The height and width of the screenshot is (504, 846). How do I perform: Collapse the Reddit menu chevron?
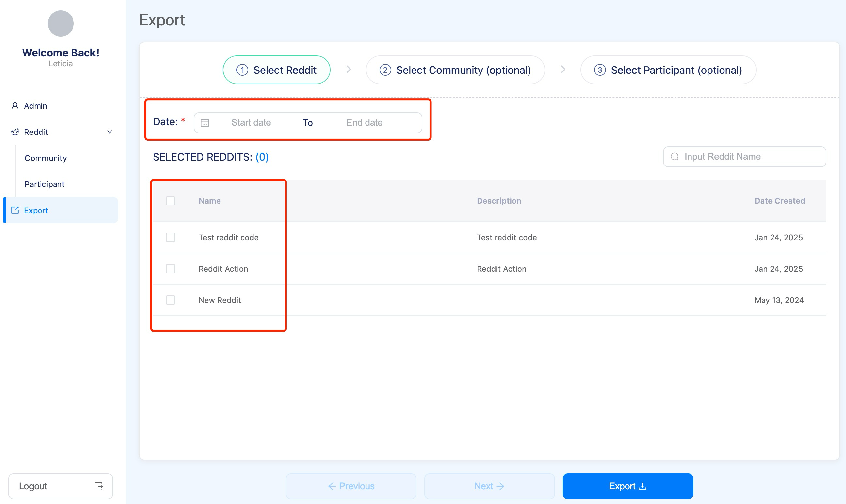(x=109, y=132)
